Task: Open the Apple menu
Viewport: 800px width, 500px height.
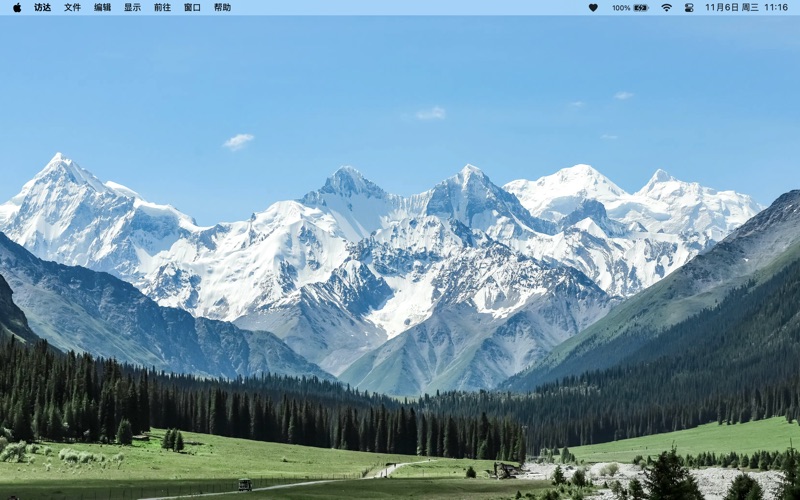Action: coord(17,8)
